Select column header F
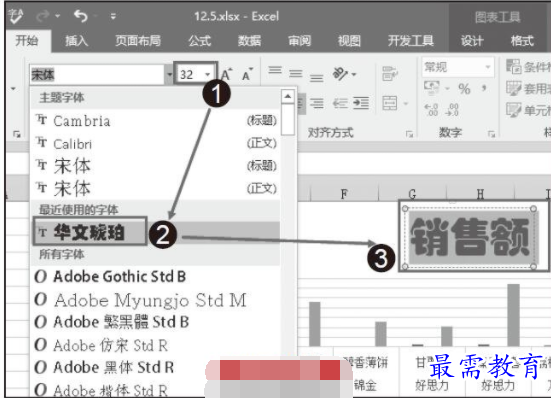The image size is (551, 398). pos(344,193)
